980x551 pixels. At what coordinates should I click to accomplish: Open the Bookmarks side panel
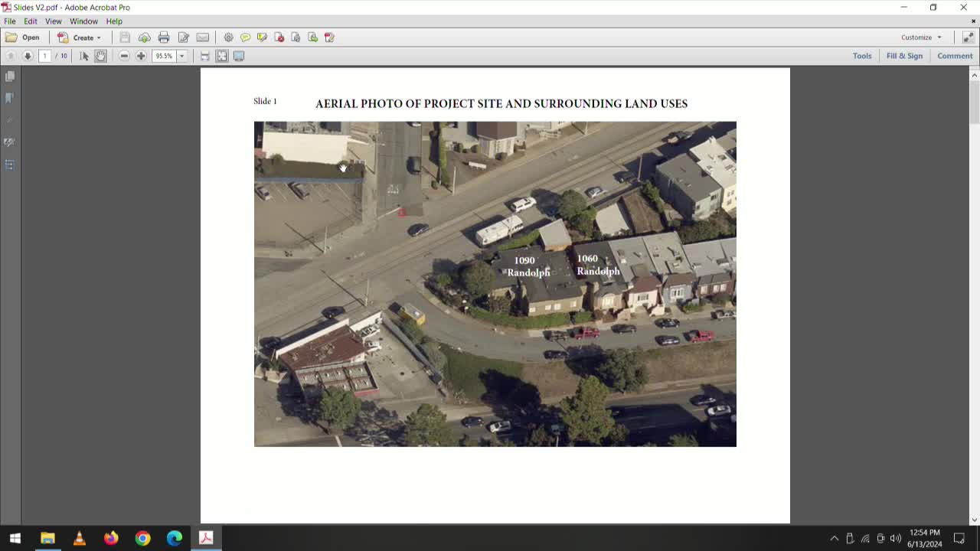(10, 98)
